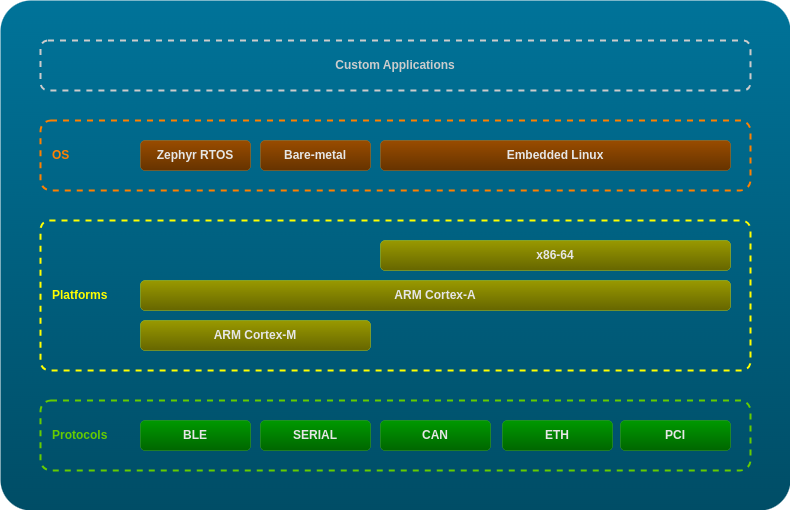Click the ARM Cortex-M platform bar
The width and height of the screenshot is (790, 510).
tap(255, 335)
